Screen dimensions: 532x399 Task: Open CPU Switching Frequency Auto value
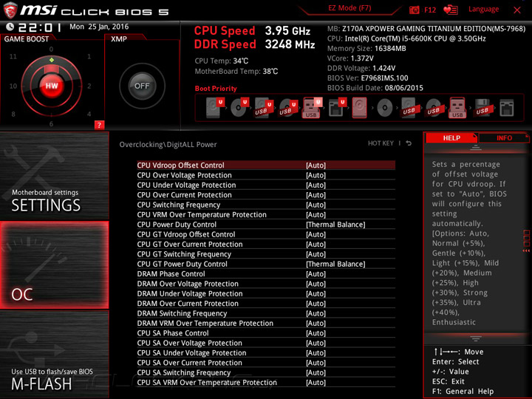coord(316,205)
